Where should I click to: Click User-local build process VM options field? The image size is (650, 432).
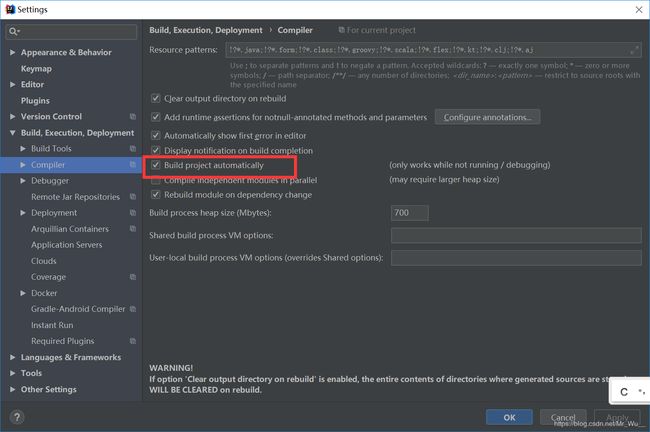point(516,257)
